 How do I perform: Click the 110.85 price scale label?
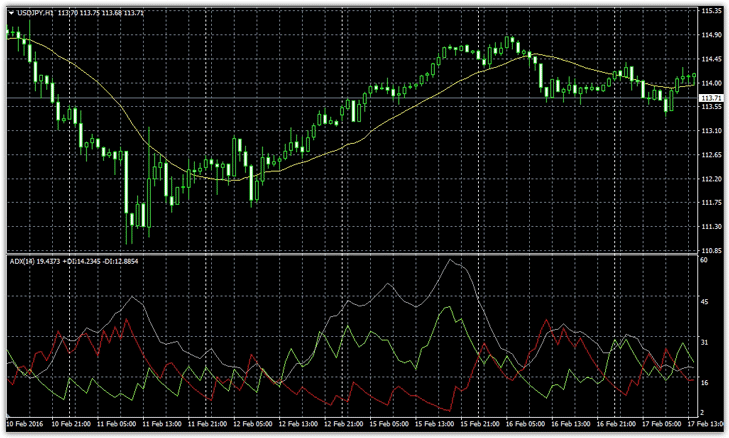[x=712, y=251]
